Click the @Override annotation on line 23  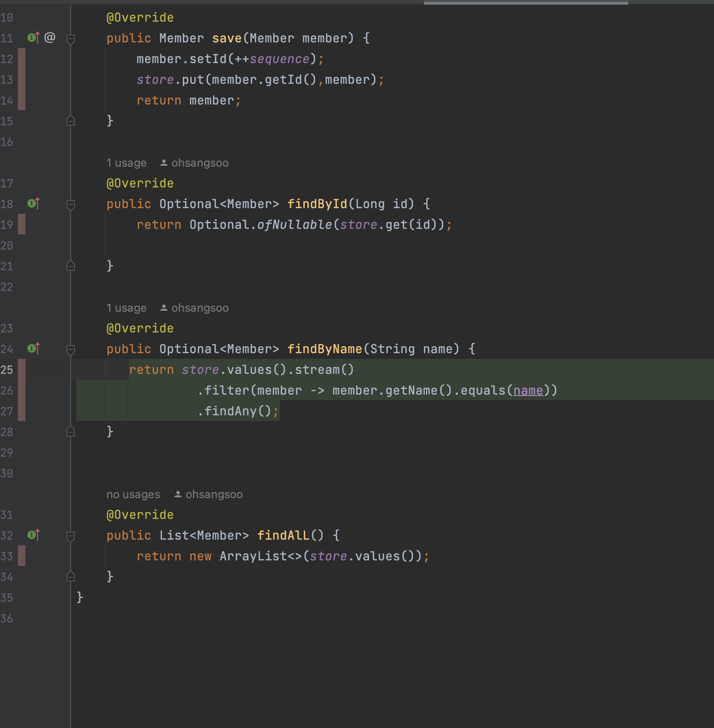[140, 328]
